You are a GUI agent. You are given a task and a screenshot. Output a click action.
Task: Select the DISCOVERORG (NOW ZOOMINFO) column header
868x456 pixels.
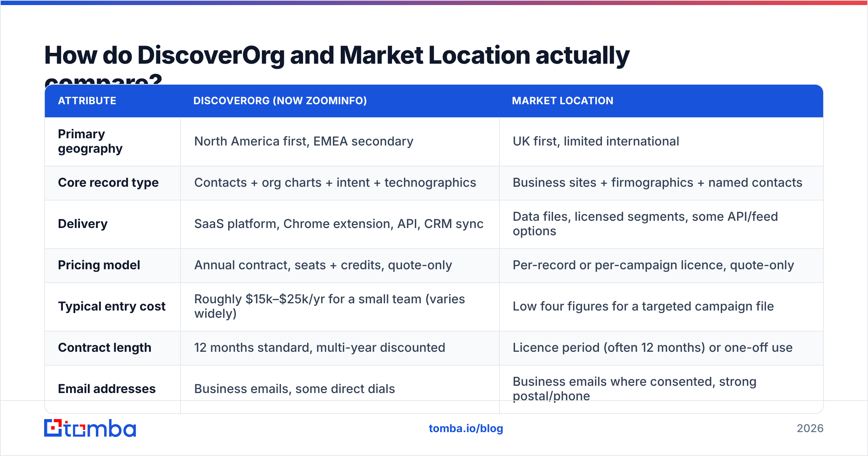[280, 101]
